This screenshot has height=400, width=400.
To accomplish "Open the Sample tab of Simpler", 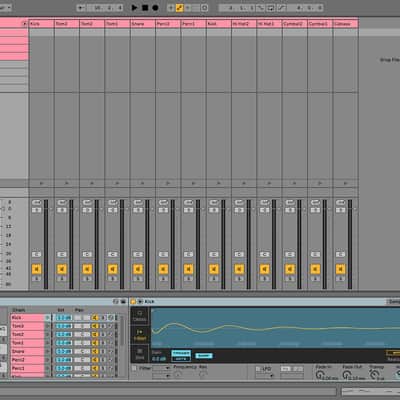I will point(393,301).
